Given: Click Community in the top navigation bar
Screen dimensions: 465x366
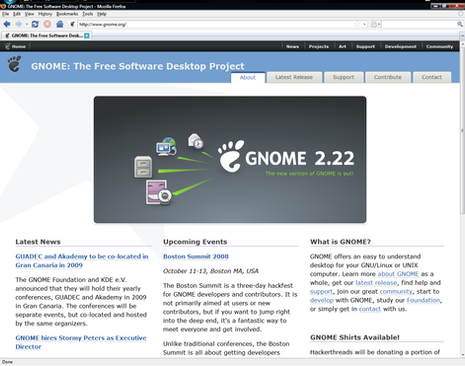Looking at the screenshot, I should click(x=439, y=46).
